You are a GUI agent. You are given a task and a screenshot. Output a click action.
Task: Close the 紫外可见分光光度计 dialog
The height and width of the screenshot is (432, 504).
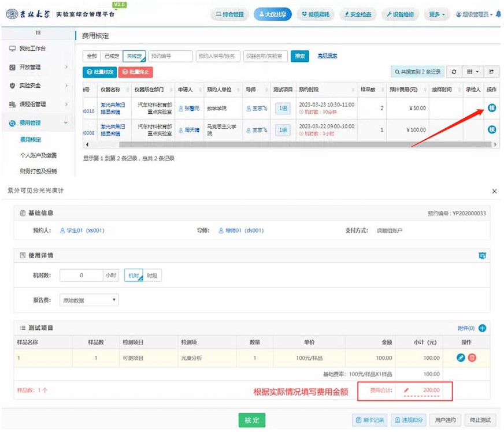coord(494,191)
